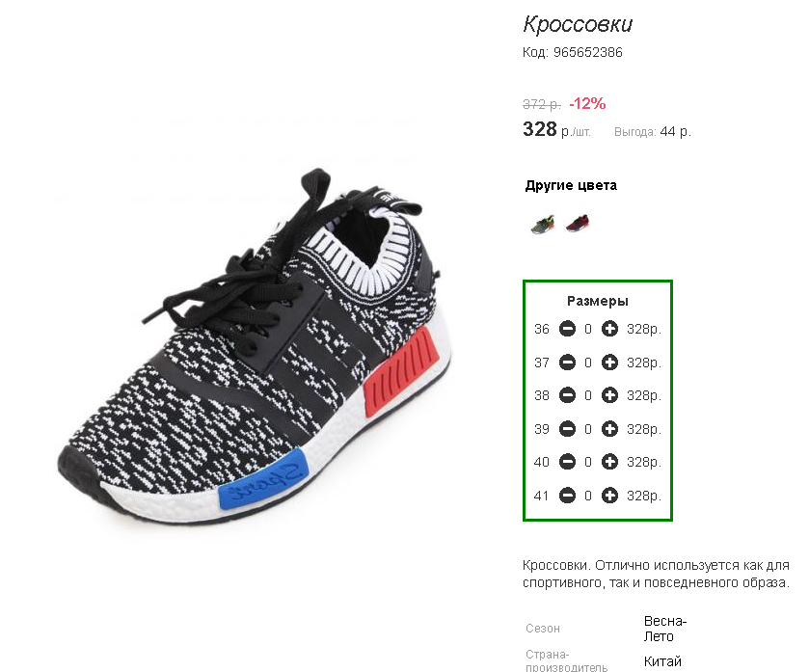Select the green sneaker color variant
This screenshot has width=809, height=672.
coord(543,224)
